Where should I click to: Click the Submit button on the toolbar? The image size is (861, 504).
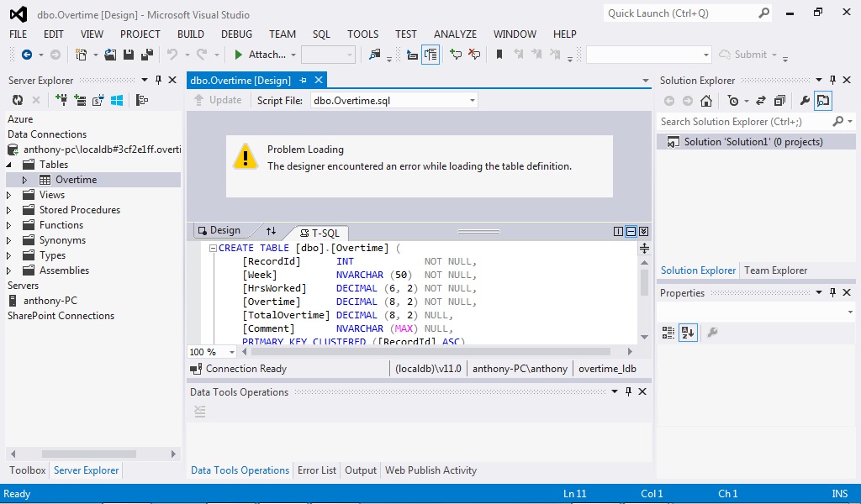point(751,55)
